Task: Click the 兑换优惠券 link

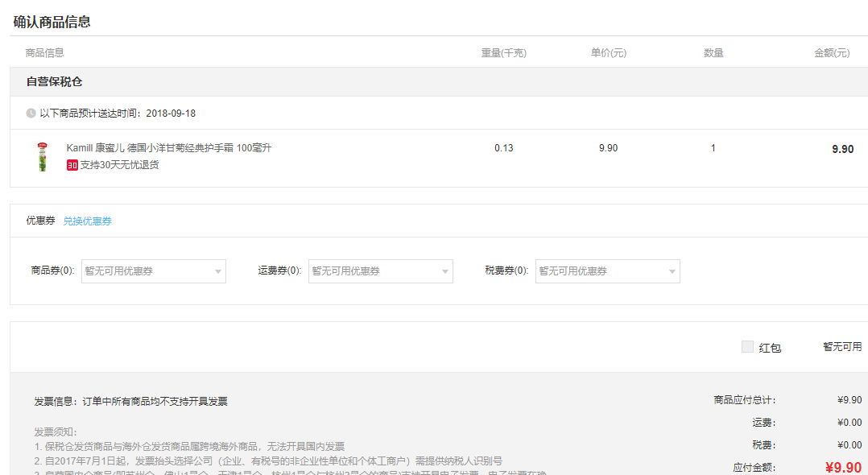Action: pyautogui.click(x=87, y=220)
